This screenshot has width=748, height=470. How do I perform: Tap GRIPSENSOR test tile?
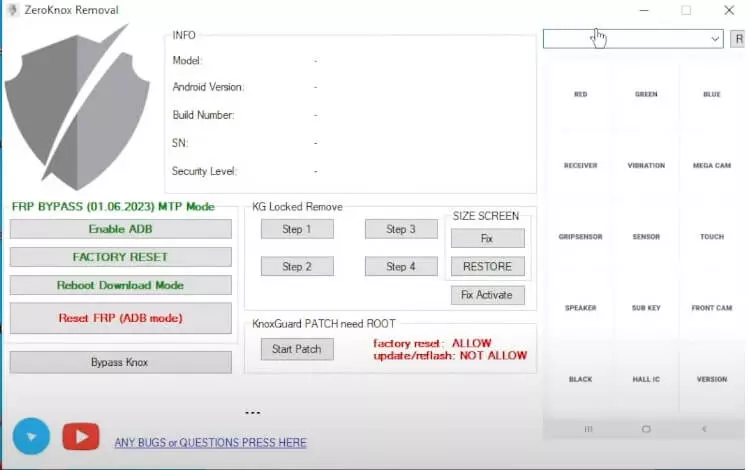pos(581,236)
